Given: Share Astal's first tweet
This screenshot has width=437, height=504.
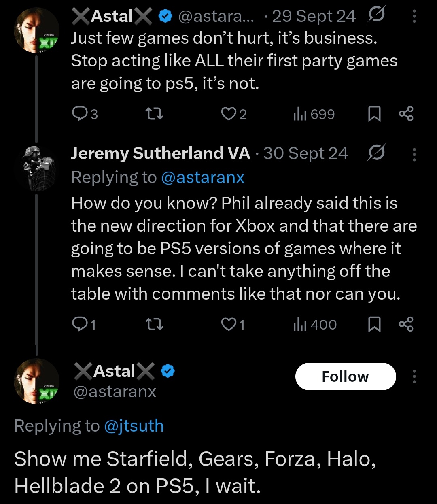Looking at the screenshot, I should 406,114.
